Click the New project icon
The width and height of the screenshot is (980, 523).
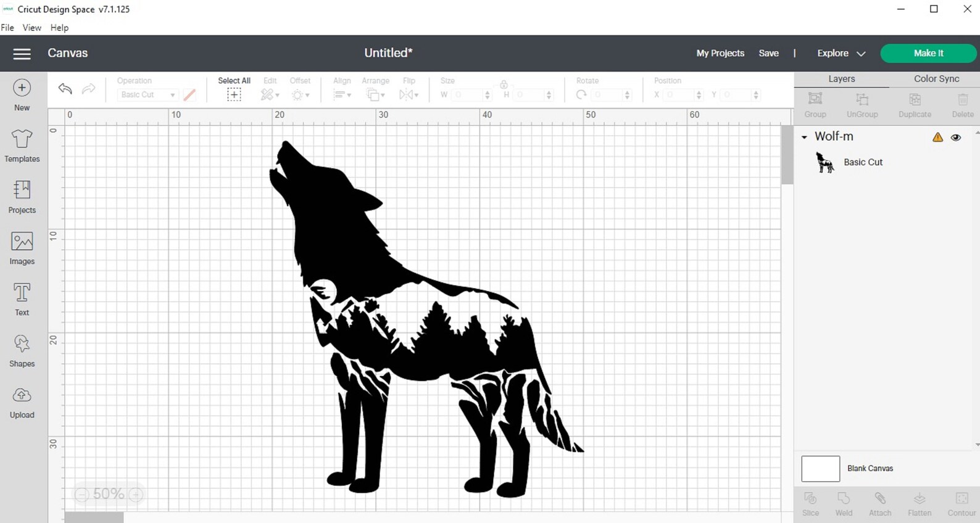coord(22,88)
